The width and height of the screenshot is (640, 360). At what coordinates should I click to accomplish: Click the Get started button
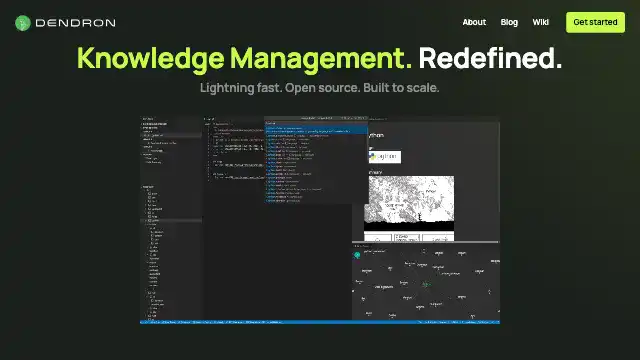click(x=595, y=22)
